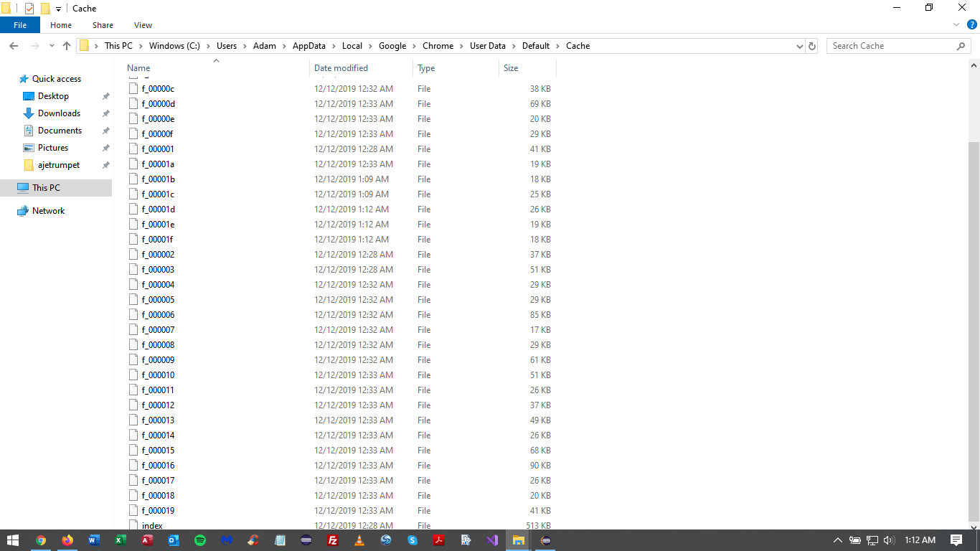
Task: Open Microsoft Excel from the taskbar
Action: pyautogui.click(x=121, y=540)
